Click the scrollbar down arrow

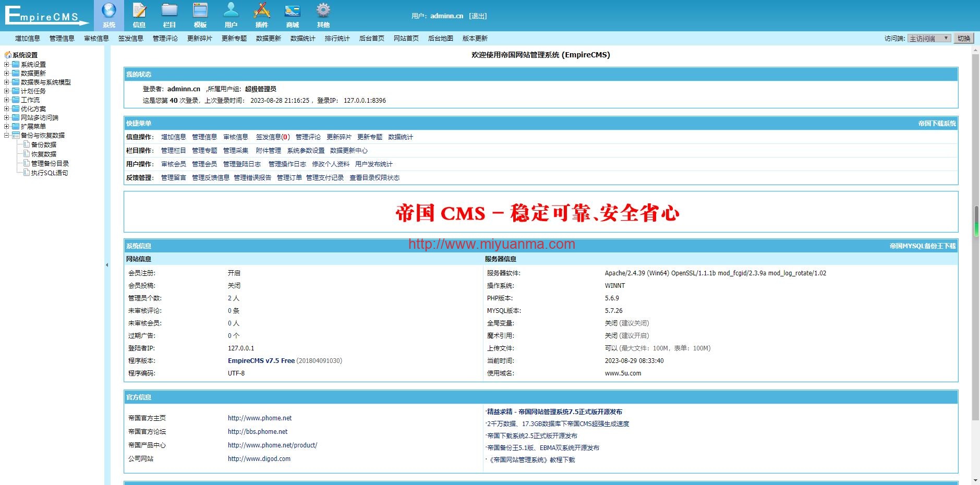(975, 480)
